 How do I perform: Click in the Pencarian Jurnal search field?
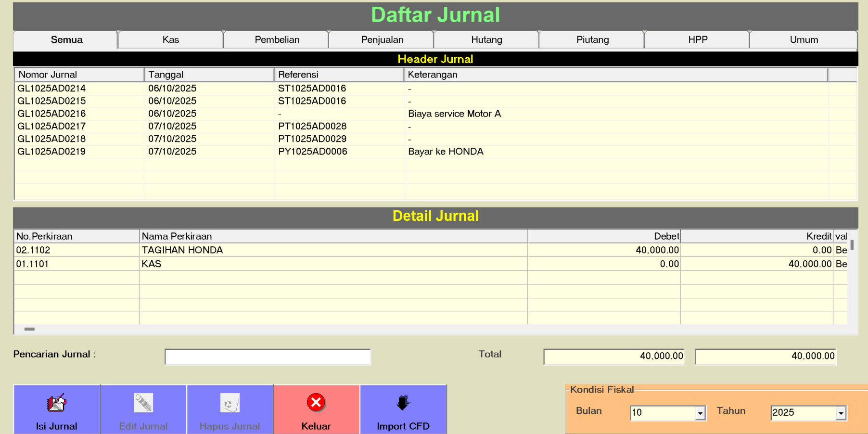click(x=268, y=357)
